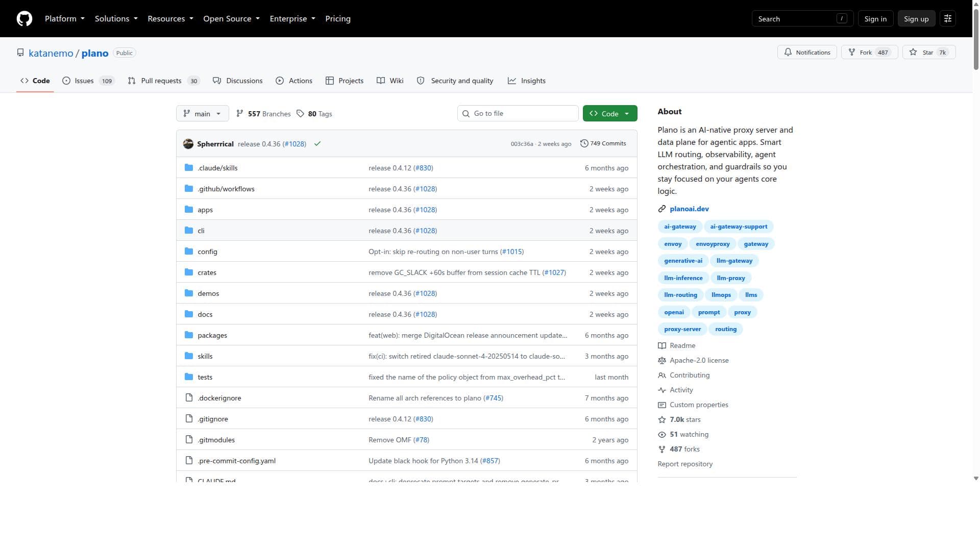The image size is (980, 551).
Task: Click the book icon beside Readme
Action: pyautogui.click(x=662, y=346)
